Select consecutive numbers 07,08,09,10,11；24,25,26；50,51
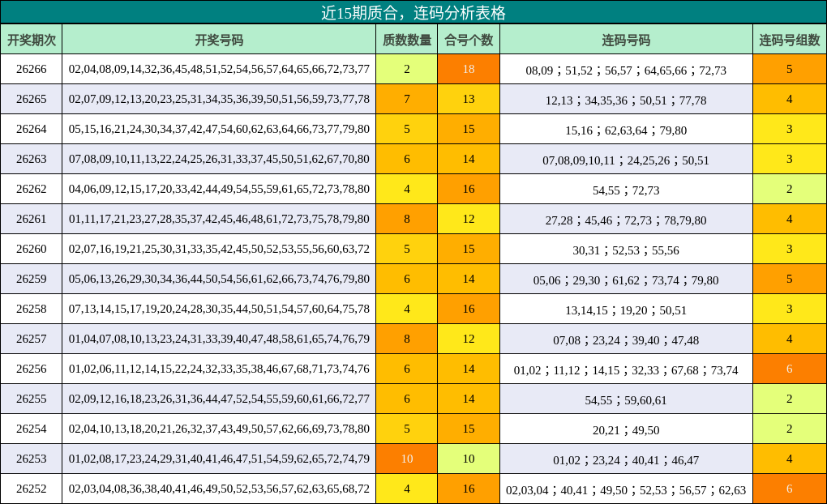Screen dimensions: 827x504 point(626,160)
